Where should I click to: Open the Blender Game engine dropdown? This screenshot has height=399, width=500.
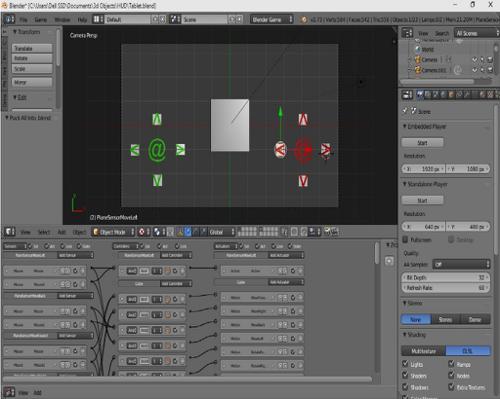(x=272, y=19)
